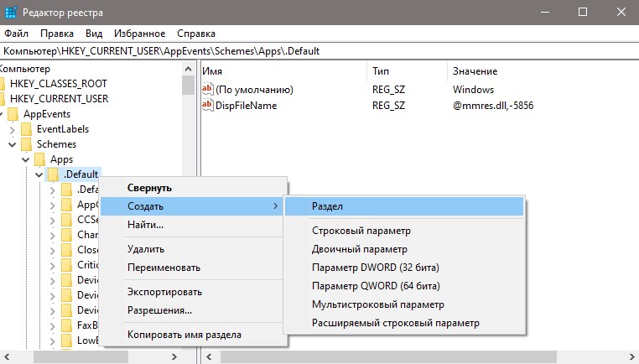Click the Значение column header
The width and height of the screenshot is (639, 364).
tap(543, 71)
